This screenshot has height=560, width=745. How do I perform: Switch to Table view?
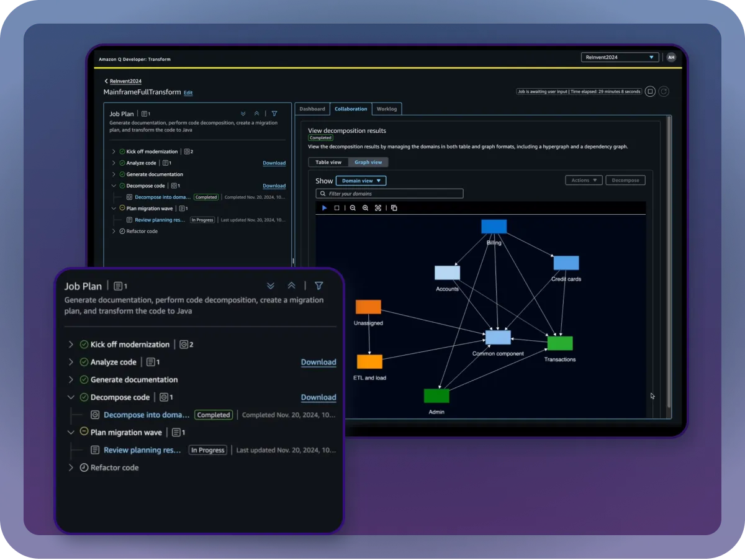(328, 162)
